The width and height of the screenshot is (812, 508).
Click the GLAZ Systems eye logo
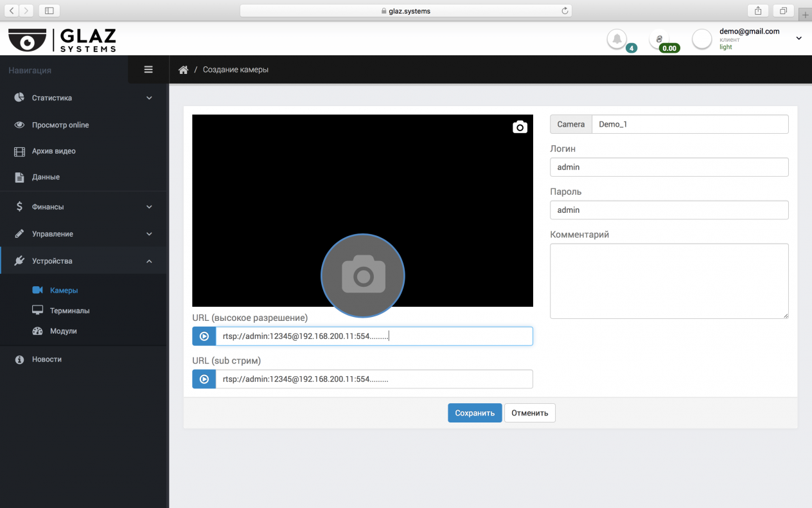[x=28, y=41]
